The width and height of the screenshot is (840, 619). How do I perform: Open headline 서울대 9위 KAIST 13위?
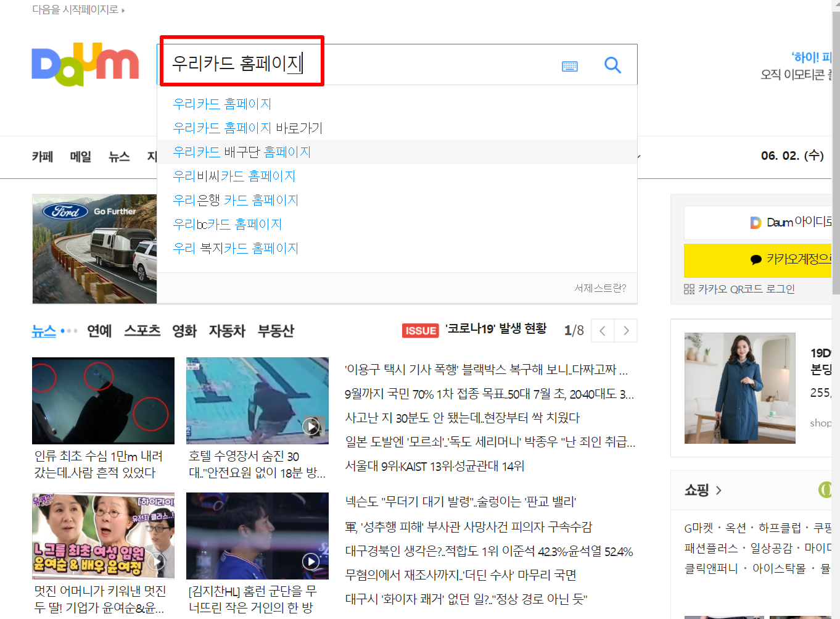[x=434, y=466]
